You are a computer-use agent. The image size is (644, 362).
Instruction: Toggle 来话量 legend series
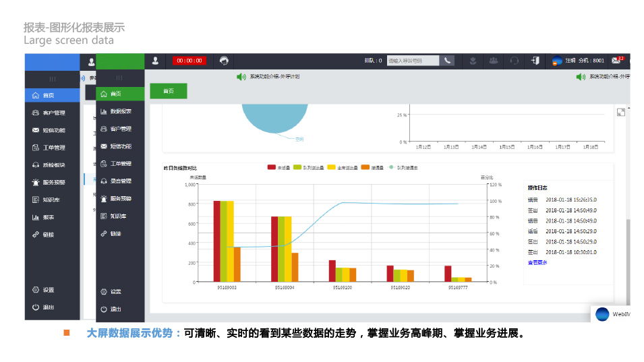point(279,167)
